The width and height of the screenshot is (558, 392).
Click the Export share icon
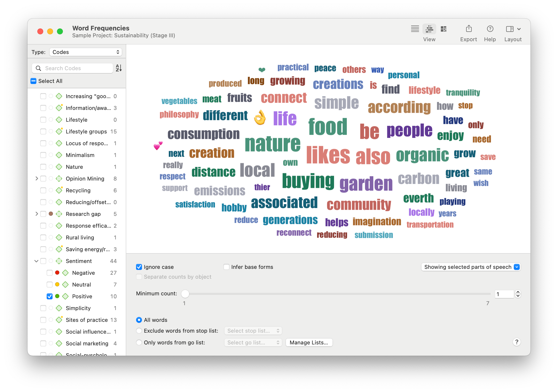(469, 29)
